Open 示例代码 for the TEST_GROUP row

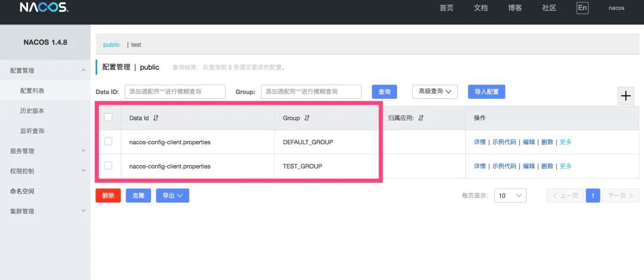tap(504, 166)
